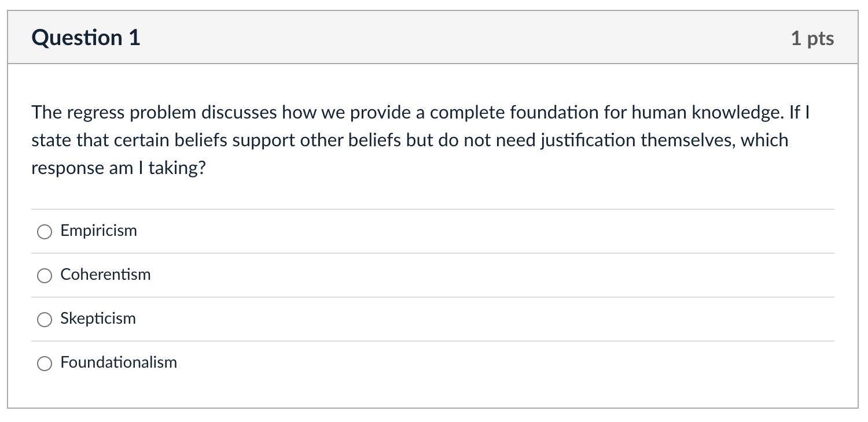Click the Foundationalism answer label text

pyautogui.click(x=119, y=362)
